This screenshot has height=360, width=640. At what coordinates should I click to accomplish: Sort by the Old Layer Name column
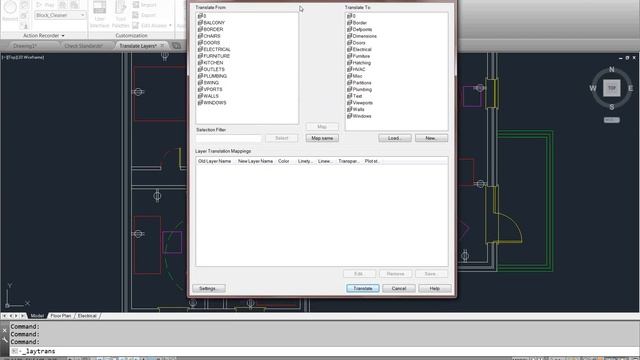[x=215, y=161]
